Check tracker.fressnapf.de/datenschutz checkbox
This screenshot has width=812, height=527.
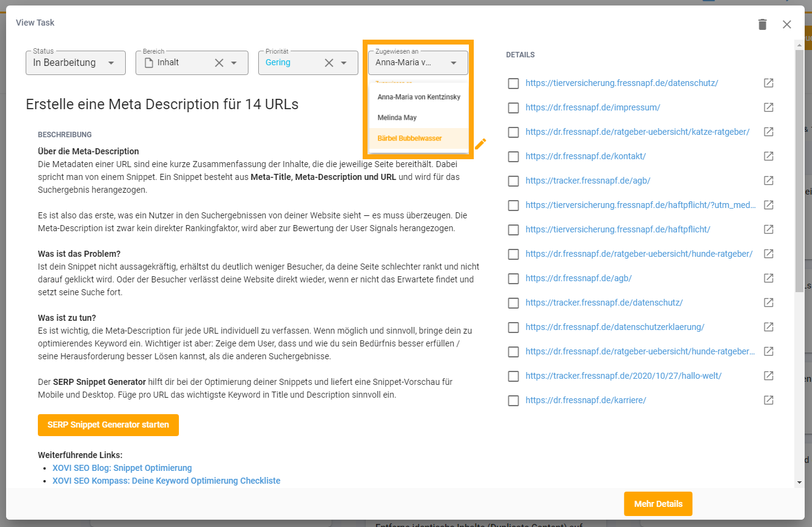pyautogui.click(x=513, y=303)
